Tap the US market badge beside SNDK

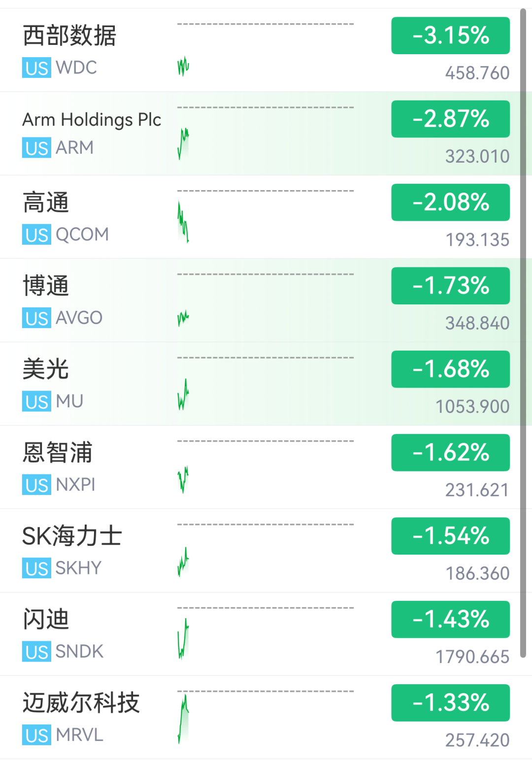36,652
